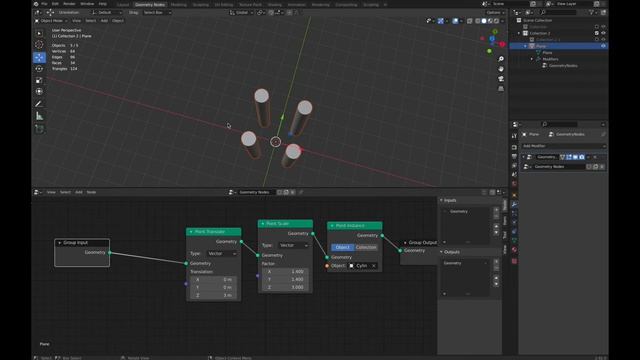Open node editor Node menu
The width and height of the screenshot is (640, 360).
[91, 192]
